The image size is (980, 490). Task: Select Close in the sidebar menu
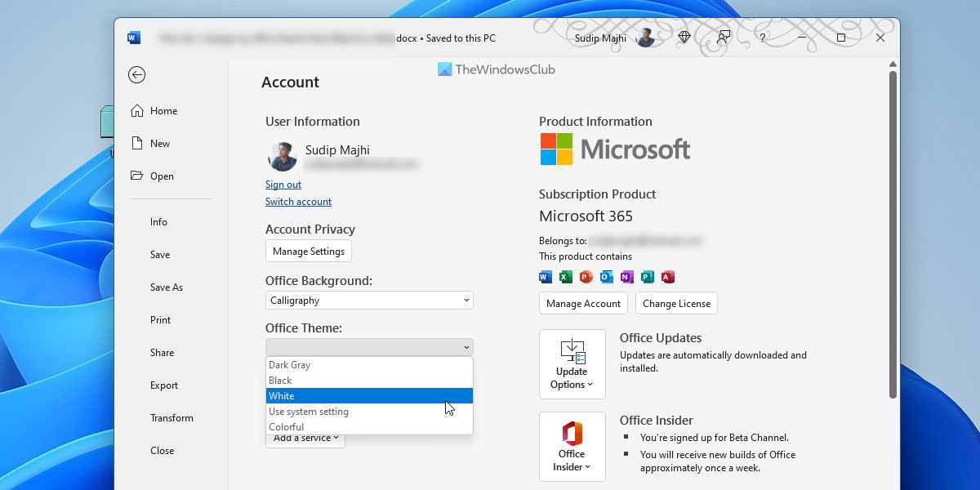(162, 451)
